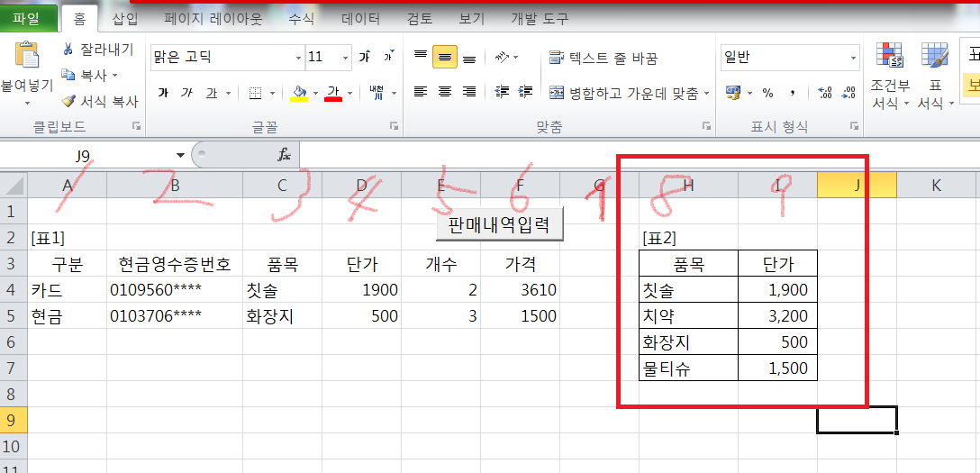Click the percent style icon
The width and height of the screenshot is (980, 473).
tap(767, 93)
